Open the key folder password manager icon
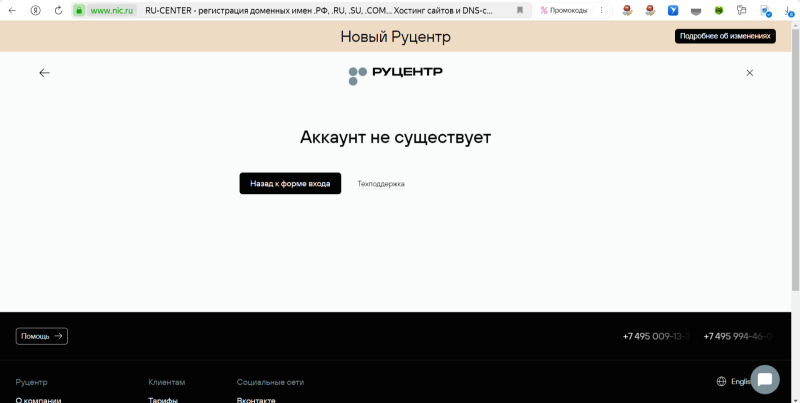This screenshot has width=800, height=403. click(741, 10)
